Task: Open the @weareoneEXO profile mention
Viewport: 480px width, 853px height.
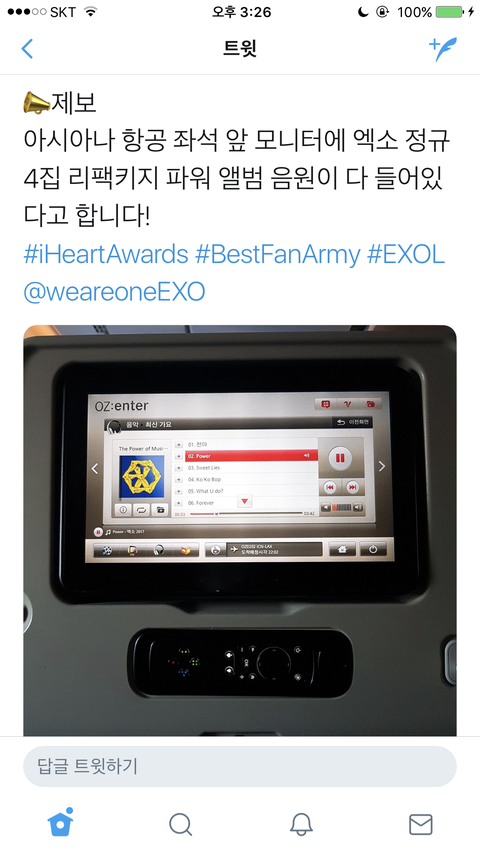Action: pos(114,292)
